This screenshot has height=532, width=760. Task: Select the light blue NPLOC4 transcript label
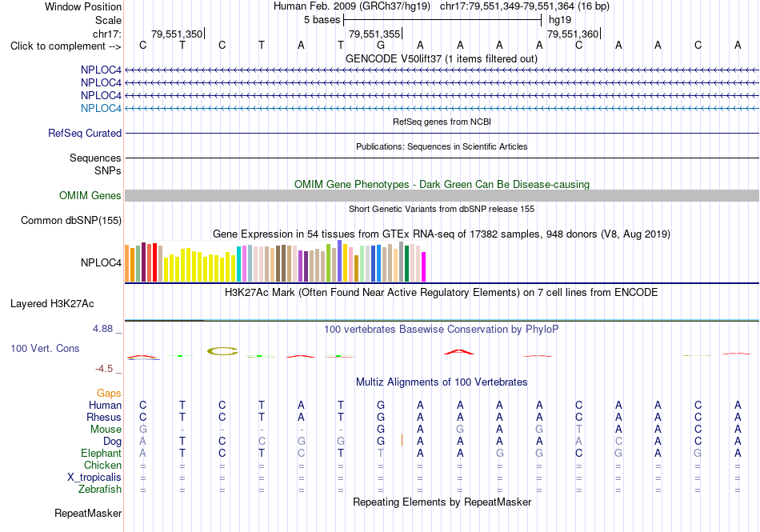click(x=101, y=108)
